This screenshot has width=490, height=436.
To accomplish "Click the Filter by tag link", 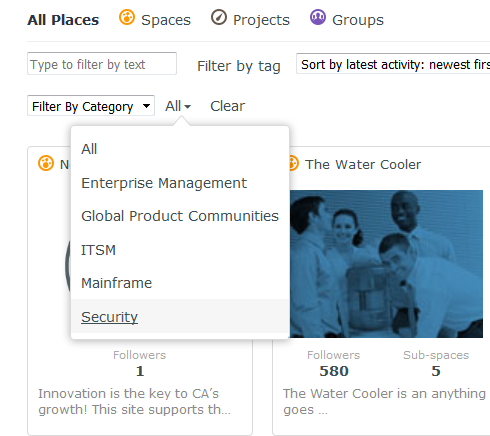I will tap(239, 66).
